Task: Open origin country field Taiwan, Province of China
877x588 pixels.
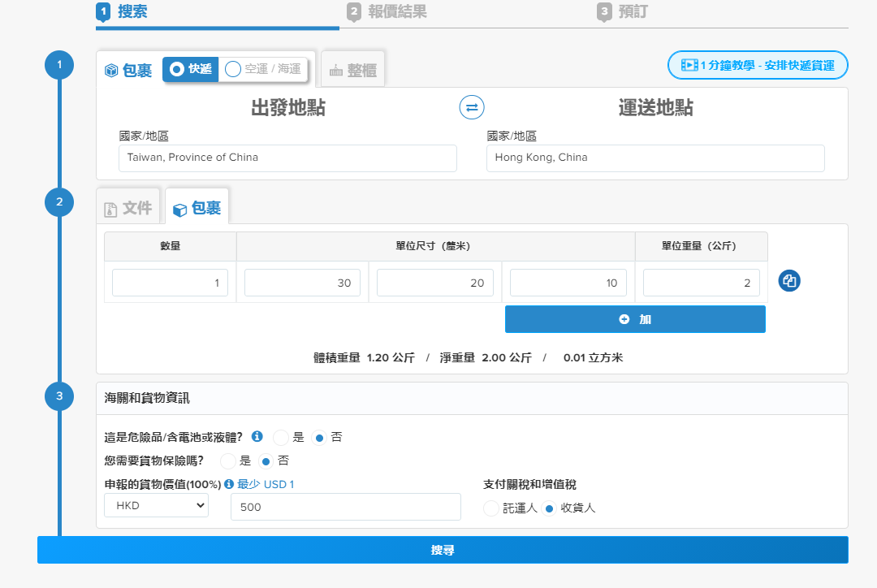Action: click(x=287, y=158)
